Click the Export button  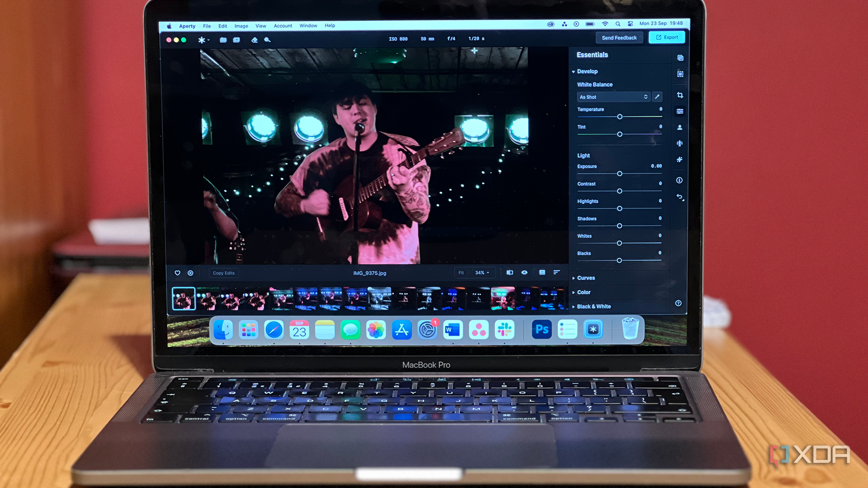(667, 37)
